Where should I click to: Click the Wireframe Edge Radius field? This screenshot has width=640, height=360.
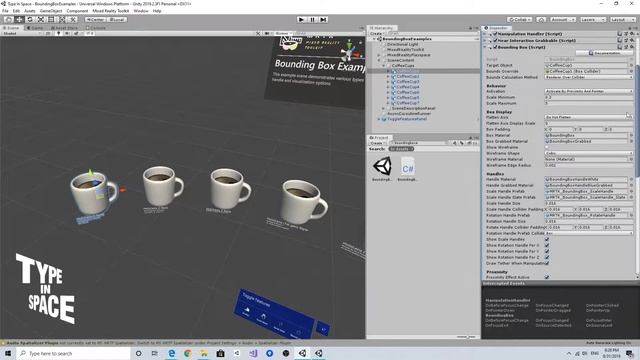click(589, 165)
